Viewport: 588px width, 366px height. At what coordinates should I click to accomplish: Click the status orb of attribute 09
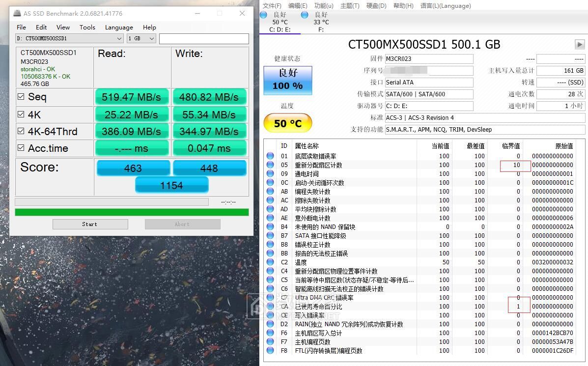tap(270, 173)
